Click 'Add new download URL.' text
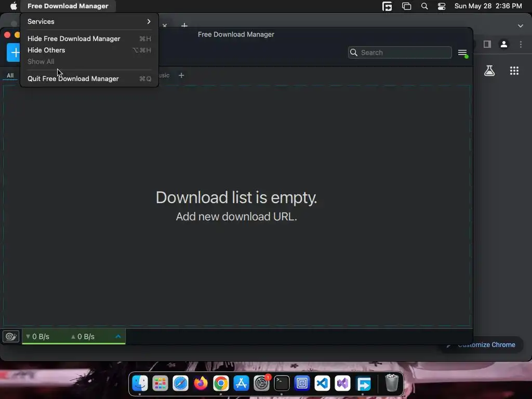Viewport: 532px width, 399px height. (x=236, y=217)
